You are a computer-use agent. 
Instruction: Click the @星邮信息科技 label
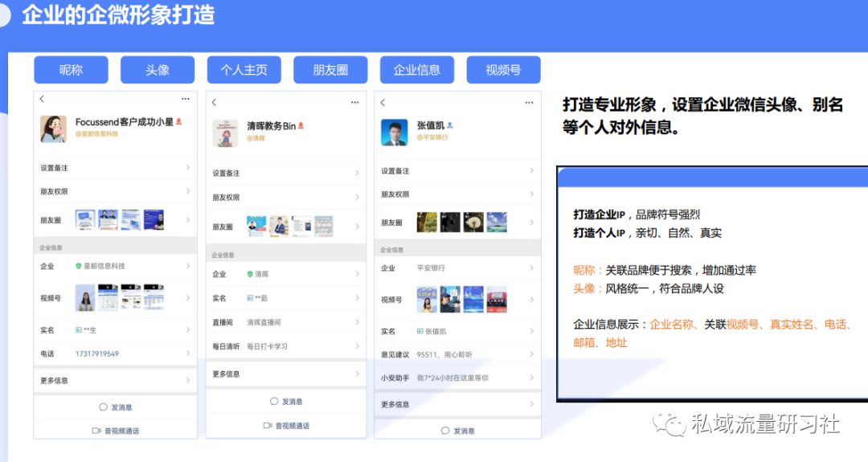pyautogui.click(x=96, y=134)
